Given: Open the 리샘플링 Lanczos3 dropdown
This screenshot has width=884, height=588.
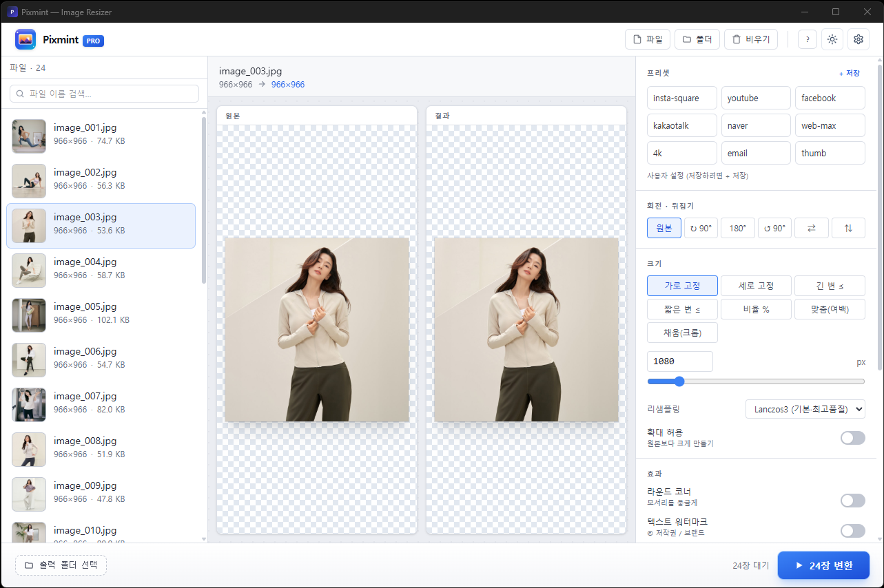Looking at the screenshot, I should 805,409.
